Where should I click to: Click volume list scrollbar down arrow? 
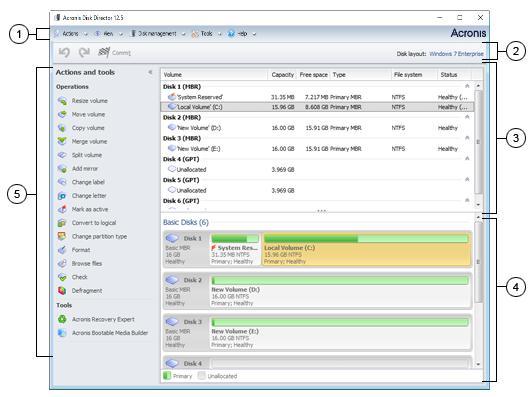tap(478, 205)
